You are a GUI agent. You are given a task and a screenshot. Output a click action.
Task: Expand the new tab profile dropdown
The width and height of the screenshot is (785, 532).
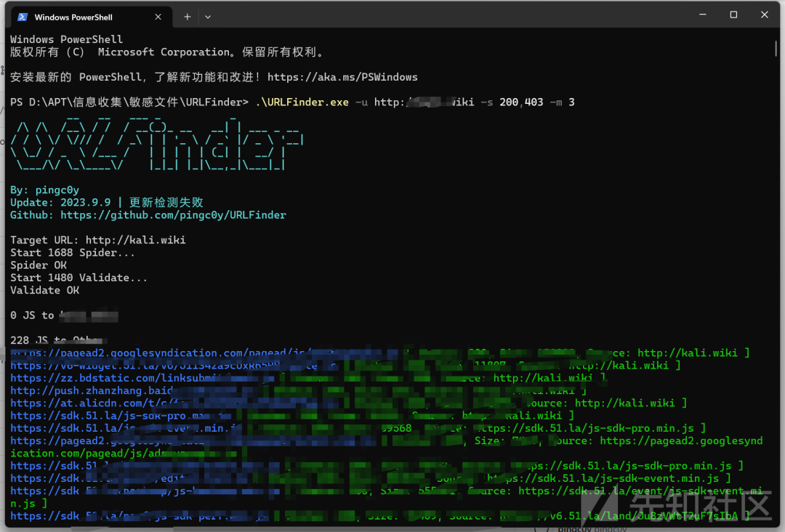208,17
